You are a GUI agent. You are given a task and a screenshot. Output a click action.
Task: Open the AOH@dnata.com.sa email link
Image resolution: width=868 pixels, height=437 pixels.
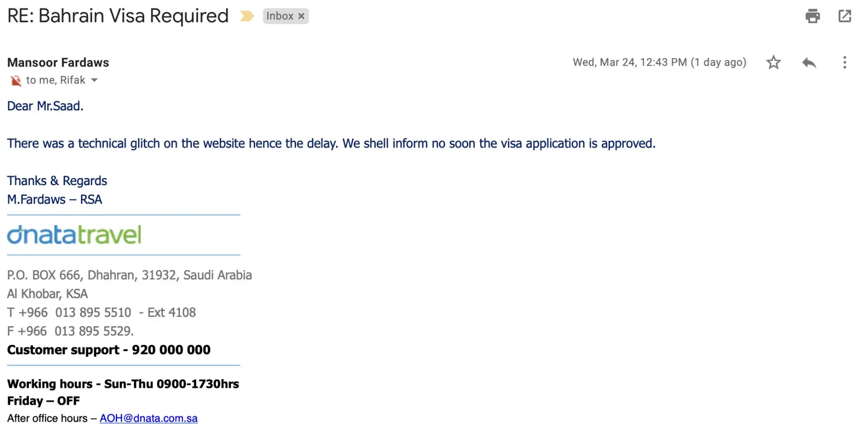(x=149, y=418)
